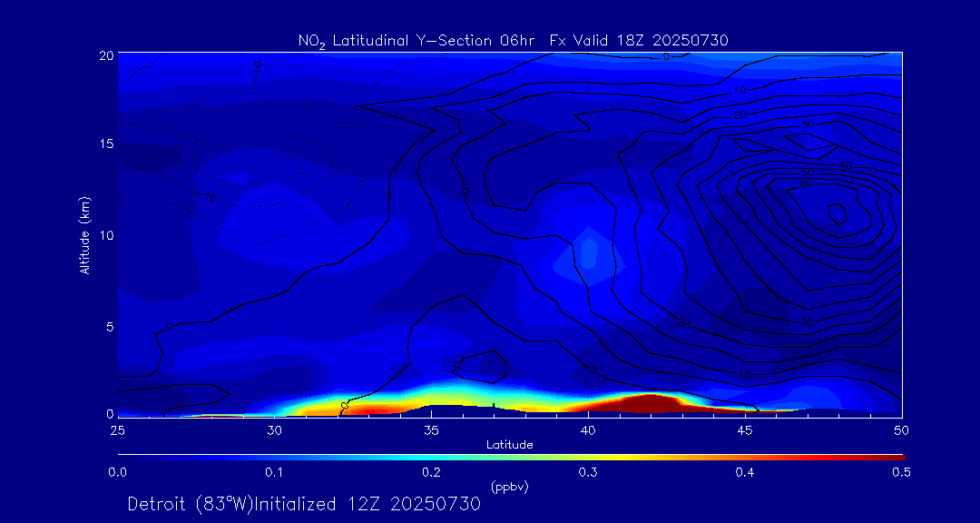Select the 10 km altitude tick label
The height and width of the screenshot is (523, 980).
(104, 235)
